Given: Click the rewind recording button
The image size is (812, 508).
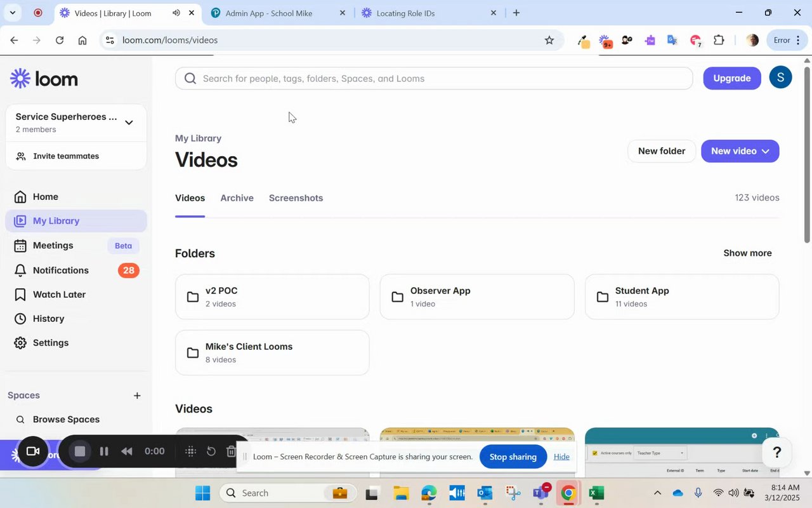Looking at the screenshot, I should (x=127, y=451).
